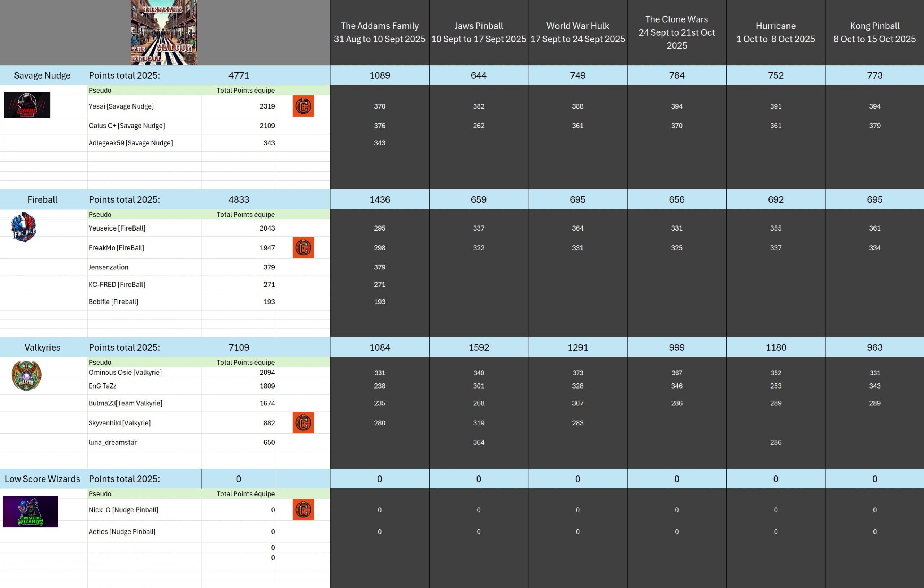The height and width of the screenshot is (588, 924).
Task: Click the Valkyrie team emblem
Action: click(26, 375)
